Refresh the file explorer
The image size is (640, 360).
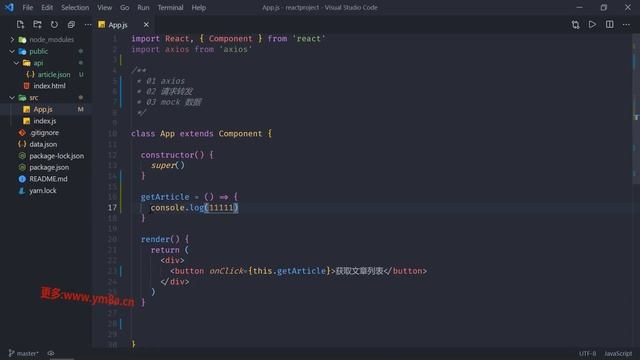tap(54, 24)
